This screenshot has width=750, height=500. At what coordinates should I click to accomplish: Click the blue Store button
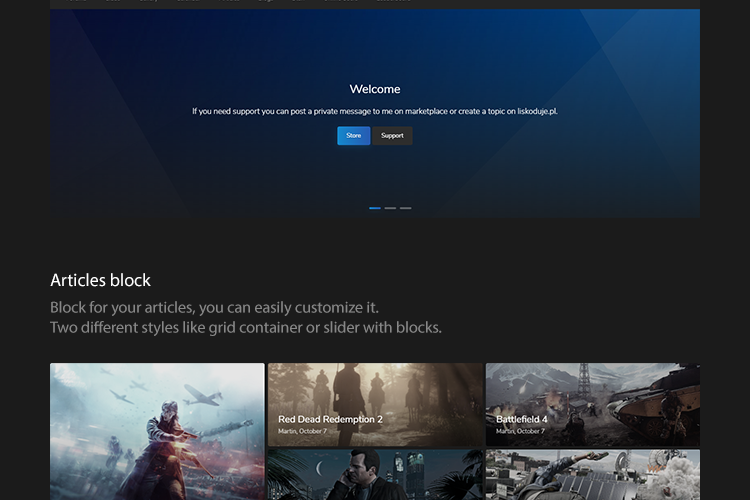point(353,136)
